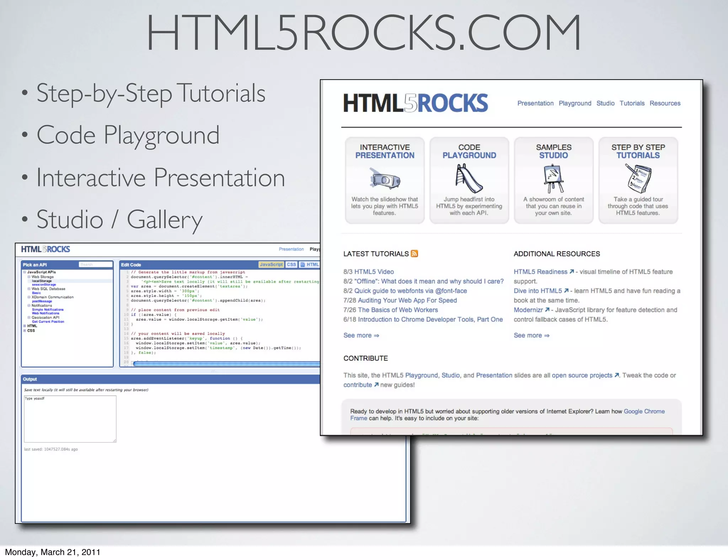This screenshot has height=560, width=728.
Task: Click 'See more' under Latest Tutorials
Action: point(361,335)
